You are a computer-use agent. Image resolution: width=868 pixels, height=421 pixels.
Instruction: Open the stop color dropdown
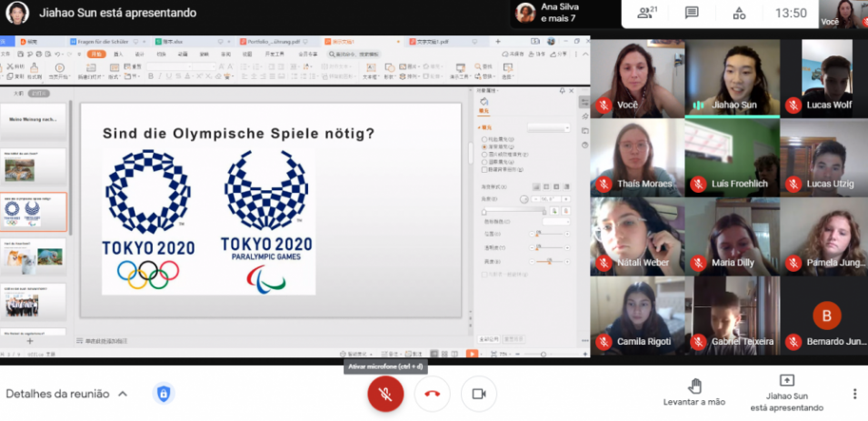(x=556, y=222)
